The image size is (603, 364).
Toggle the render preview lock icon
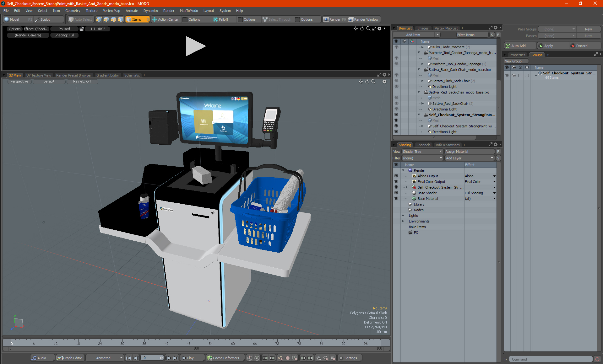[82, 29]
